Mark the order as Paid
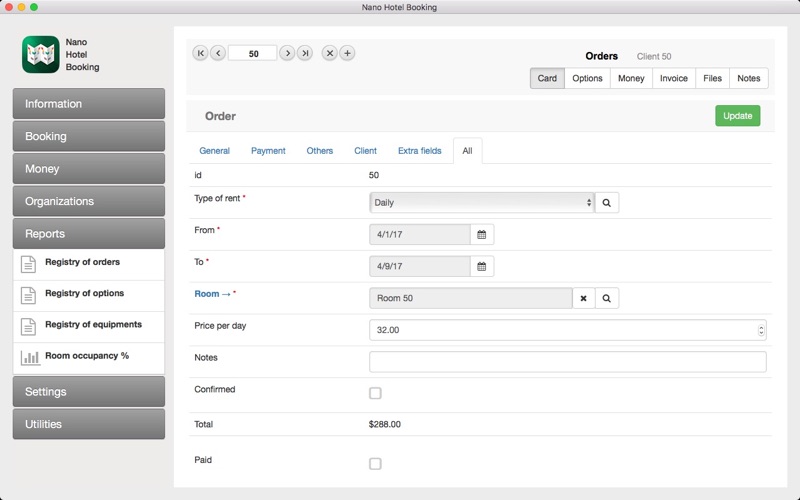The width and height of the screenshot is (800, 500). tap(375, 463)
